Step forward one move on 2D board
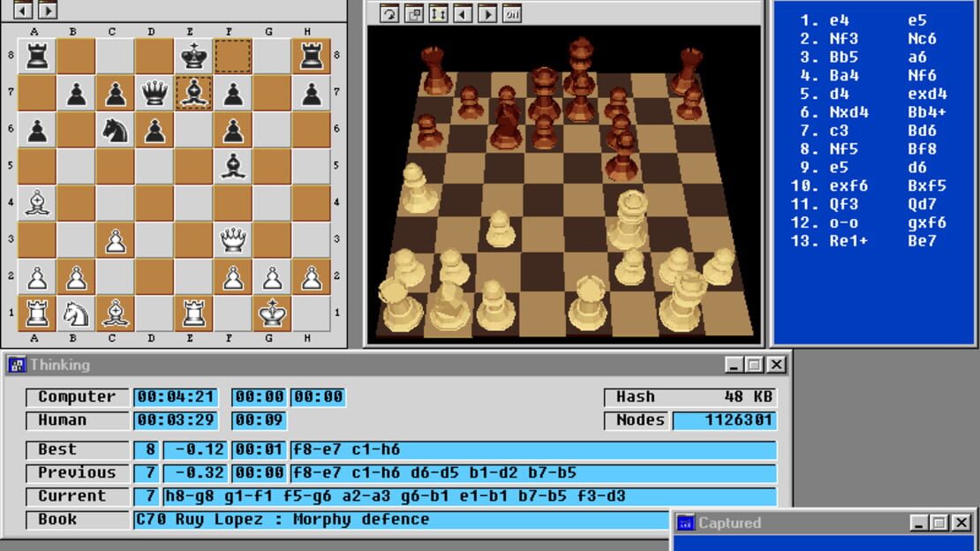The width and height of the screenshot is (980, 551). click(x=48, y=10)
